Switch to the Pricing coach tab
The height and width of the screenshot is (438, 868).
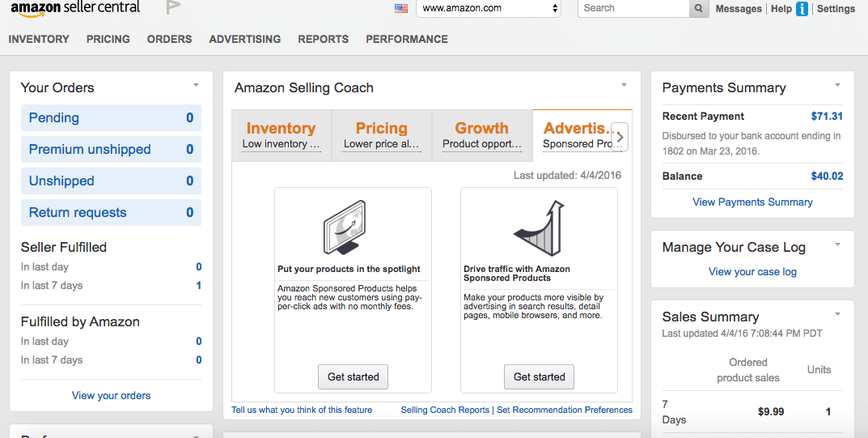(x=381, y=134)
